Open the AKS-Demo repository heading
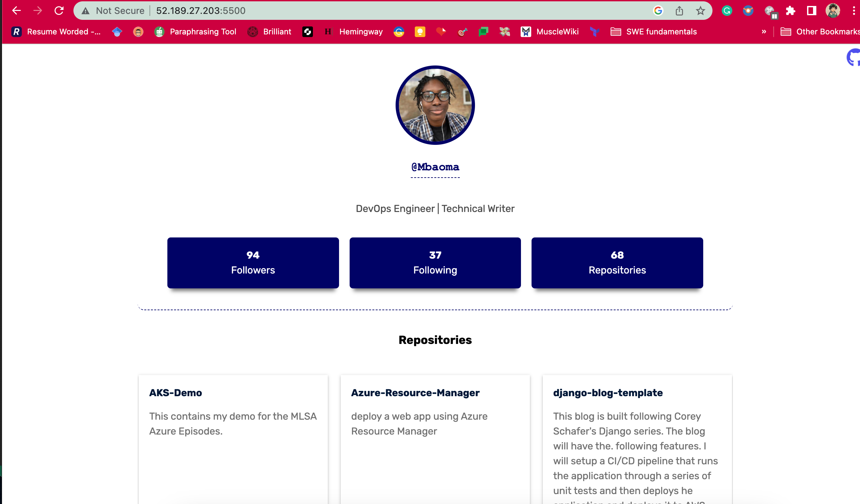This screenshot has height=504, width=860. (175, 393)
